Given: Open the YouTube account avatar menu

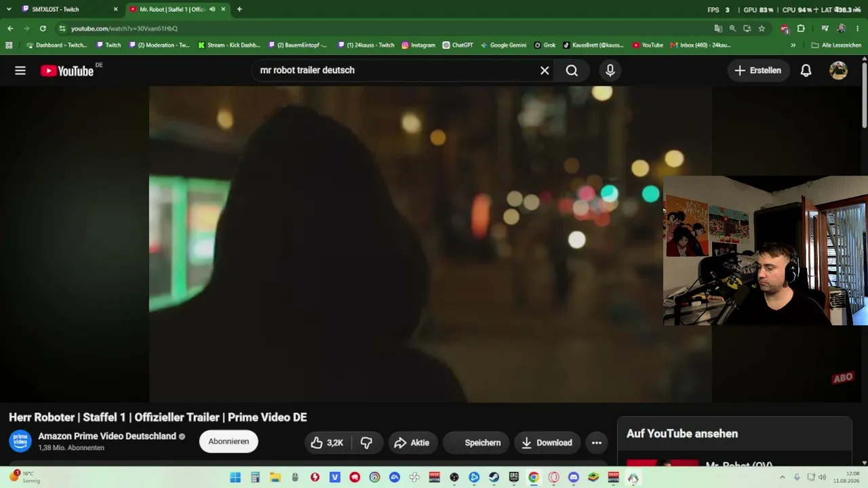Looking at the screenshot, I should pyautogui.click(x=838, y=70).
